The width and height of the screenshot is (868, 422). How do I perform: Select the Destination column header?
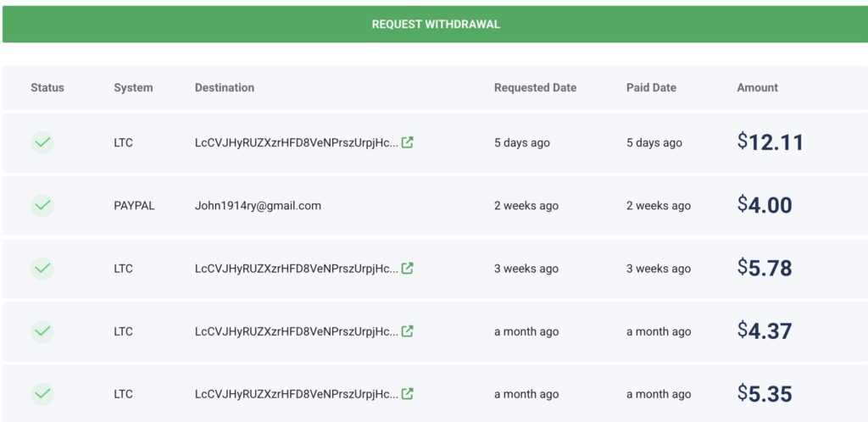point(224,87)
